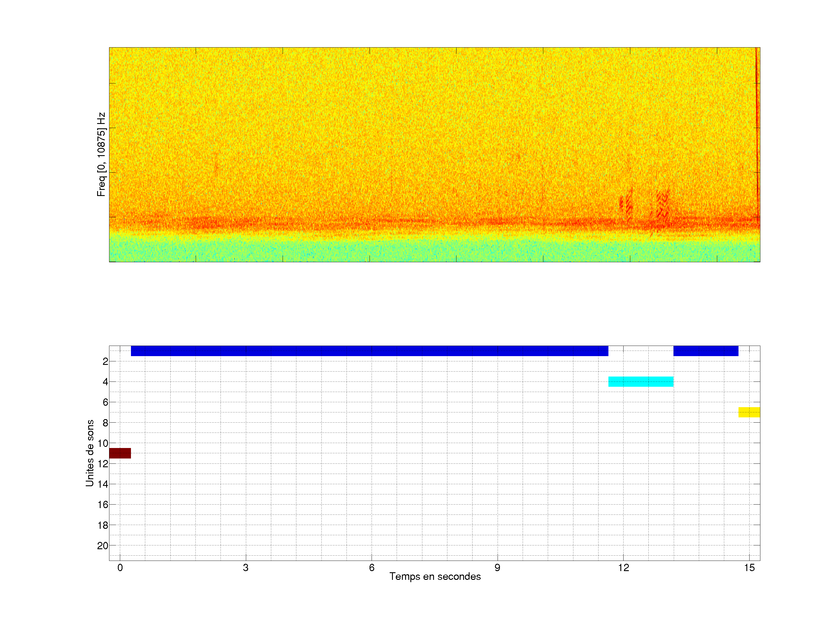Image resolution: width=840 pixels, height=630 pixels.
Task: Click the y-axis tick label 20
Action: (103, 546)
